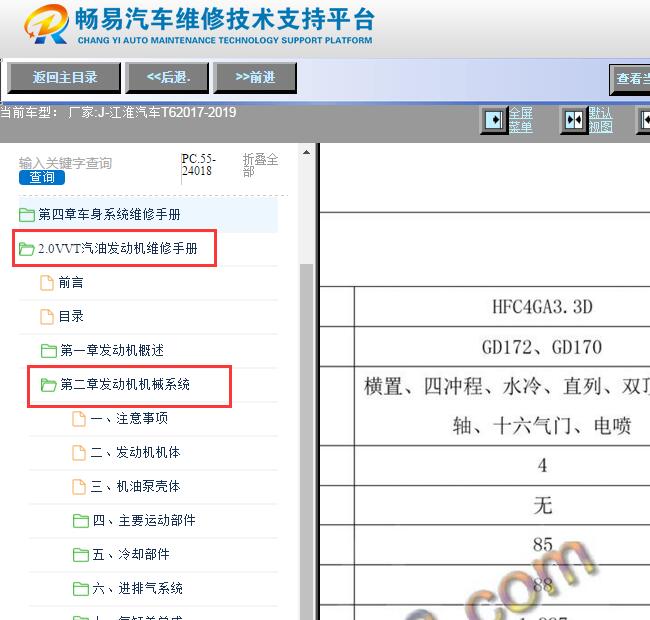Expand 五、冷却部件 folder
The image size is (650, 620).
coord(131,555)
